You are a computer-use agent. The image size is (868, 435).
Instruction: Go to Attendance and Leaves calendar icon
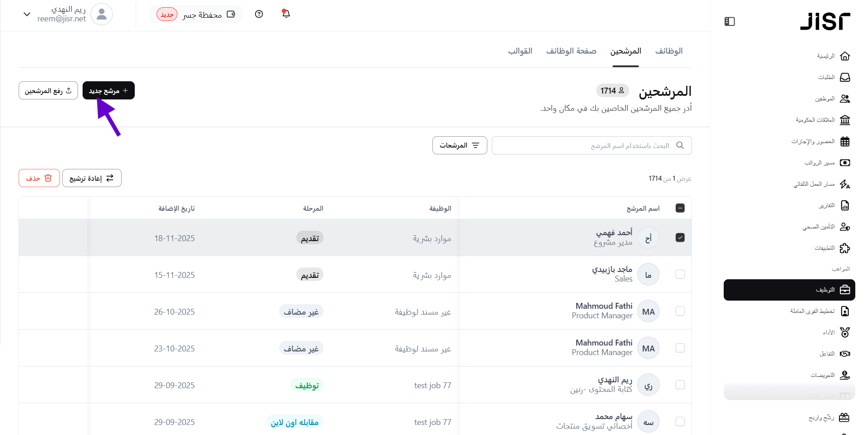coord(844,142)
